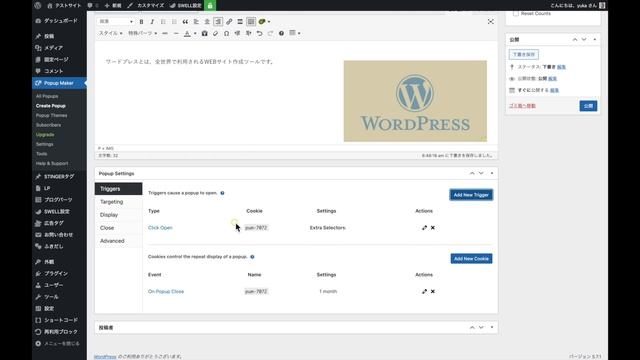The width and height of the screenshot is (640, 360).
Task: Open the スタイル style dropdown
Action: [x=111, y=33]
